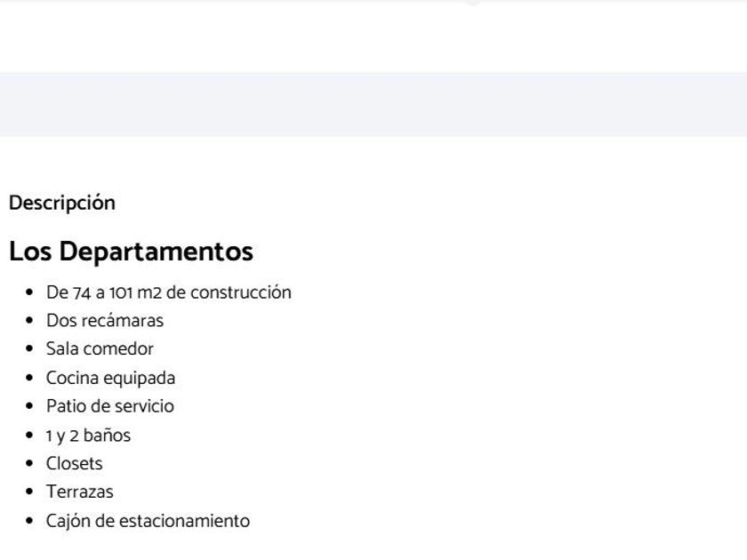Click the Descripción section heading
Viewport: 747px width, 560px height.
[62, 203]
